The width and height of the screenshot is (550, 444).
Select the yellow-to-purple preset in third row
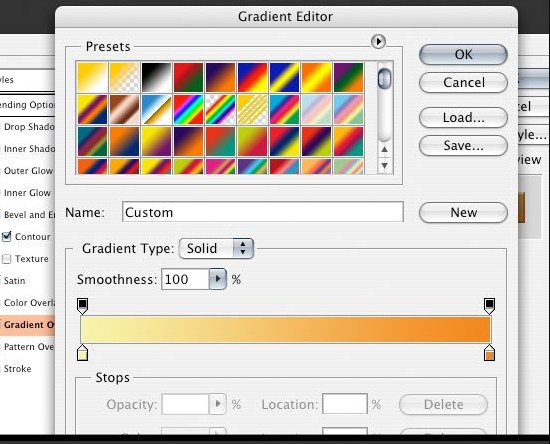pyautogui.click(x=156, y=141)
